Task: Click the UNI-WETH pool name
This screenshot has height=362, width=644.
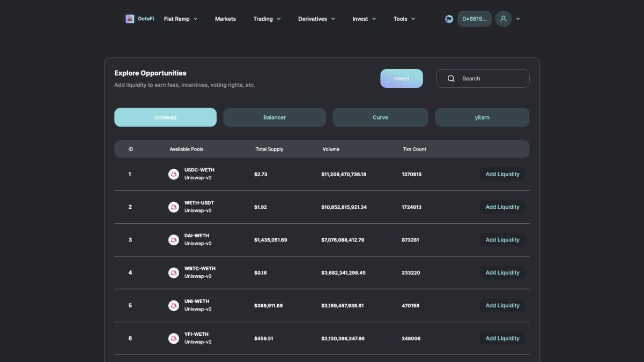Action: pyautogui.click(x=197, y=301)
